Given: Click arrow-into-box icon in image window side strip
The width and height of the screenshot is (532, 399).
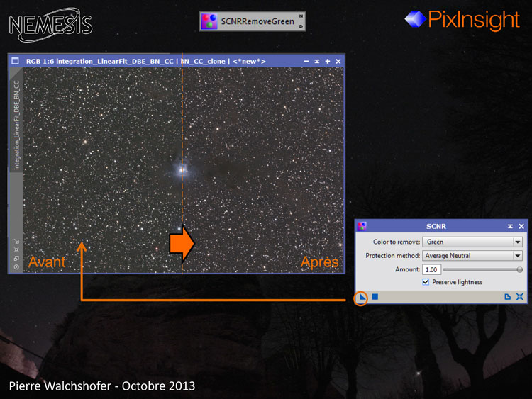Looking at the screenshot, I should click(x=16, y=242).
